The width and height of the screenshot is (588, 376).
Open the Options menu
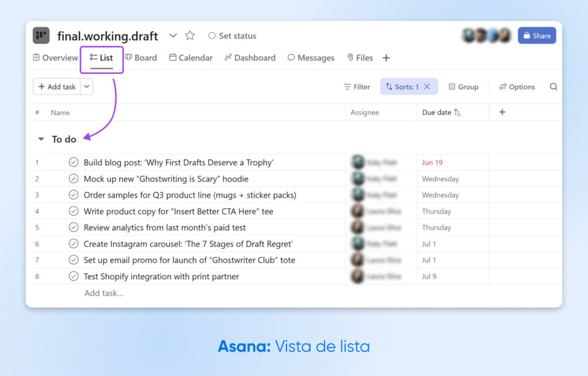[516, 86]
